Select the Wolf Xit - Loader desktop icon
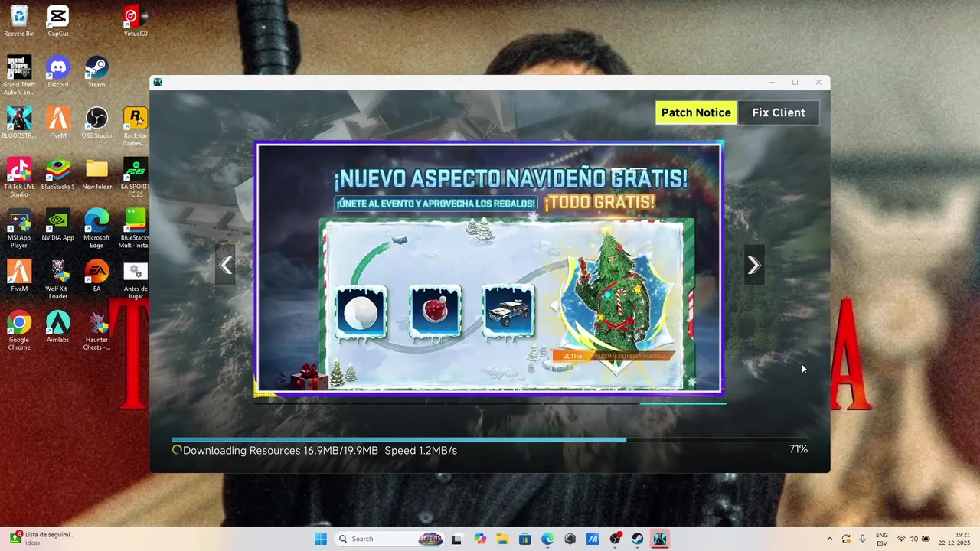The height and width of the screenshot is (551, 980). [x=58, y=279]
